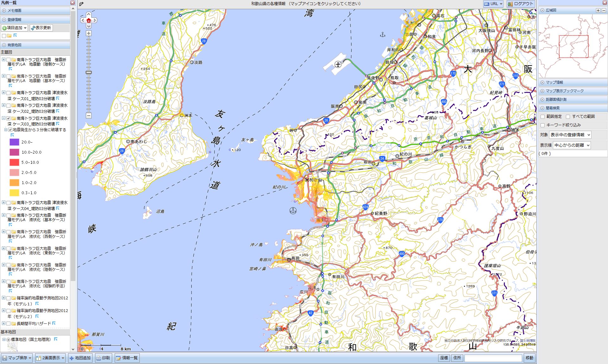This screenshot has width=608, height=364.
Task: Check the キーワード絞り込み option
Action: pyautogui.click(x=542, y=125)
